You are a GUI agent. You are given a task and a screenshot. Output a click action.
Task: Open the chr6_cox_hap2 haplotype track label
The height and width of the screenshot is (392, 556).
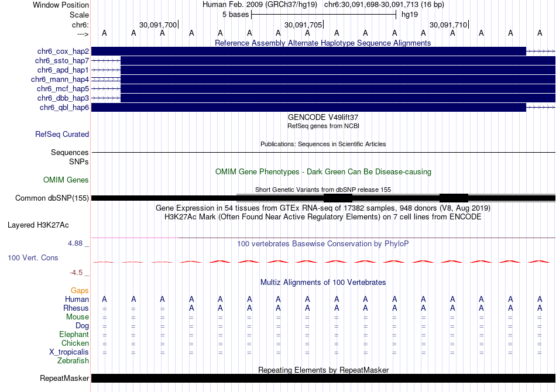click(x=63, y=51)
